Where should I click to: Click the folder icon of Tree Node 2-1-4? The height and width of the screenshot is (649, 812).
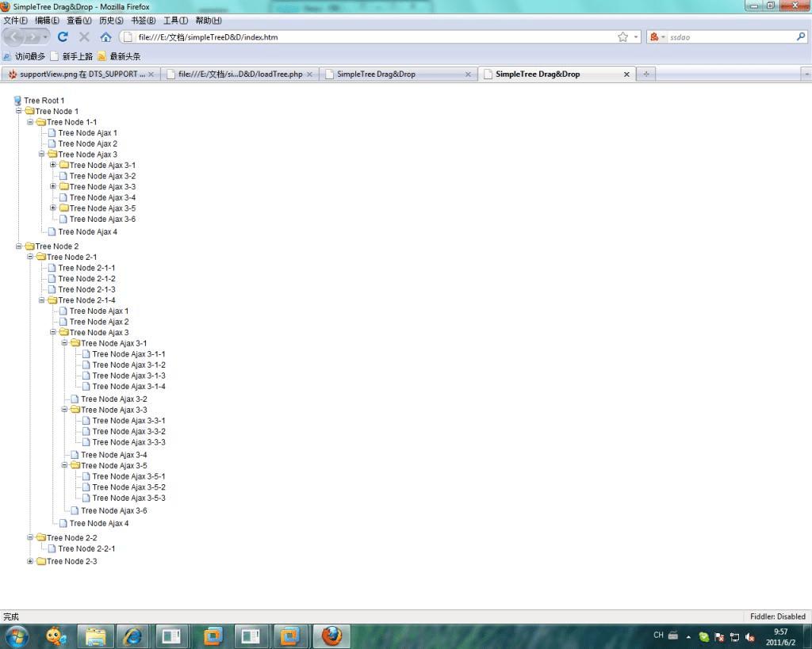(x=52, y=300)
